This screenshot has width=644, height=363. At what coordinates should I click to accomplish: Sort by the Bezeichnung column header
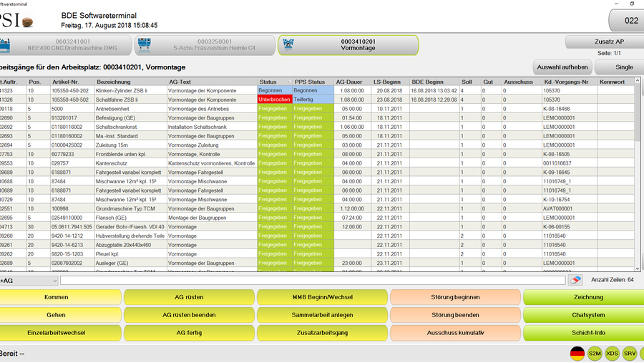click(x=130, y=82)
